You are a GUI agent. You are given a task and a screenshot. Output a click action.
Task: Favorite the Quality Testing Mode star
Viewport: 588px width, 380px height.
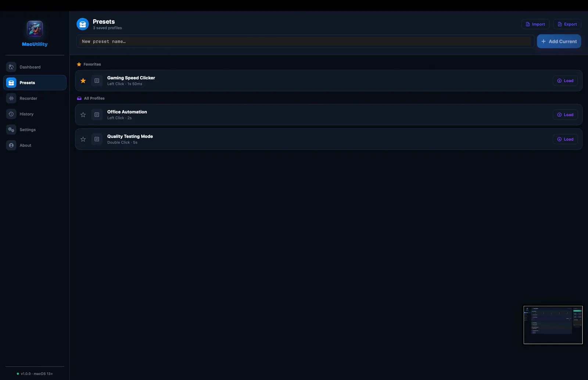click(x=83, y=139)
